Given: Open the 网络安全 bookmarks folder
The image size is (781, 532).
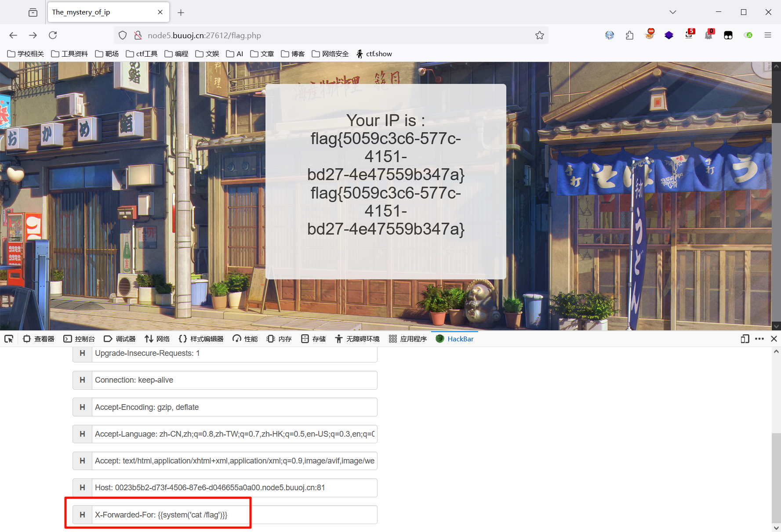Looking at the screenshot, I should pos(331,54).
